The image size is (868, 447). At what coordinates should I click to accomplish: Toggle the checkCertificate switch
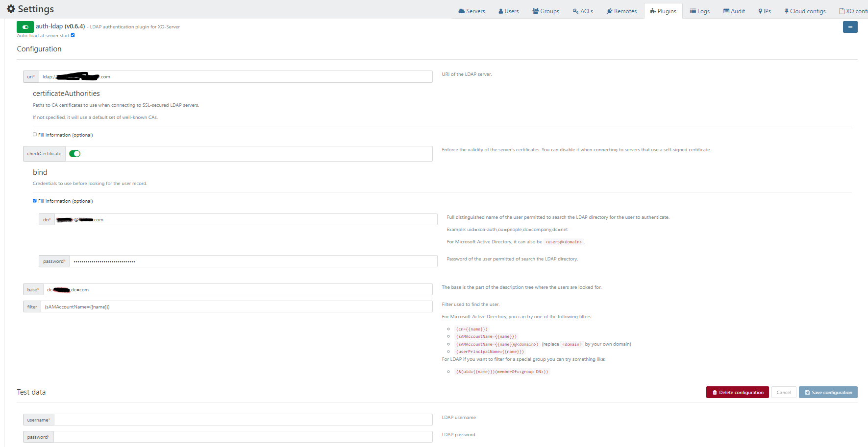(x=74, y=154)
